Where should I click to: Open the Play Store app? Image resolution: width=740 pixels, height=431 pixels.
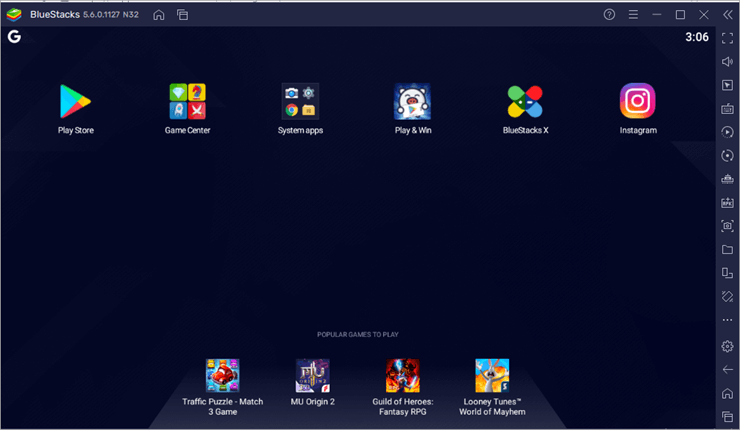pyautogui.click(x=75, y=101)
